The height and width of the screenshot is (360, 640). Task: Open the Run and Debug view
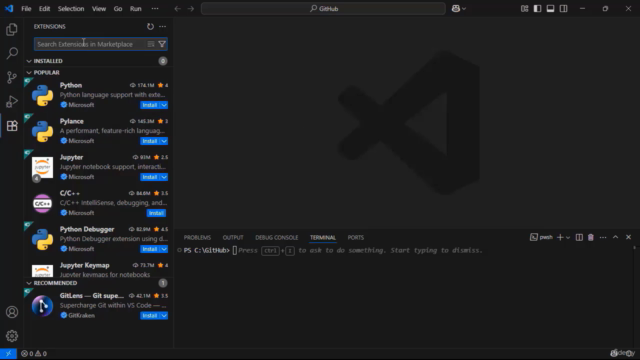click(x=12, y=101)
